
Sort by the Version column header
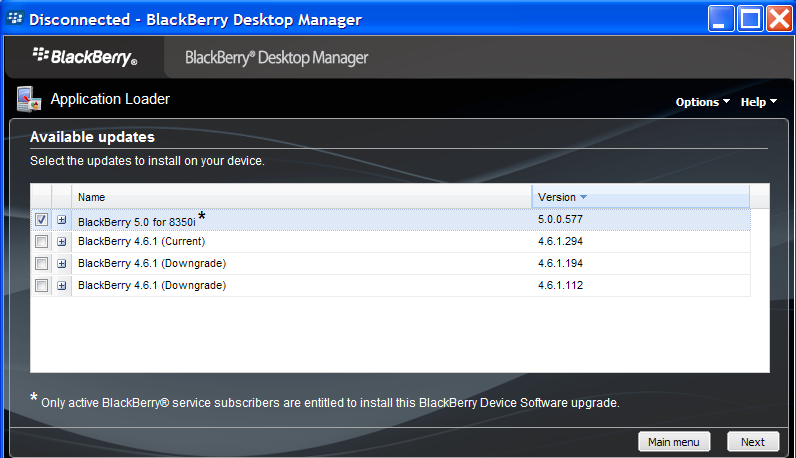[641, 197]
